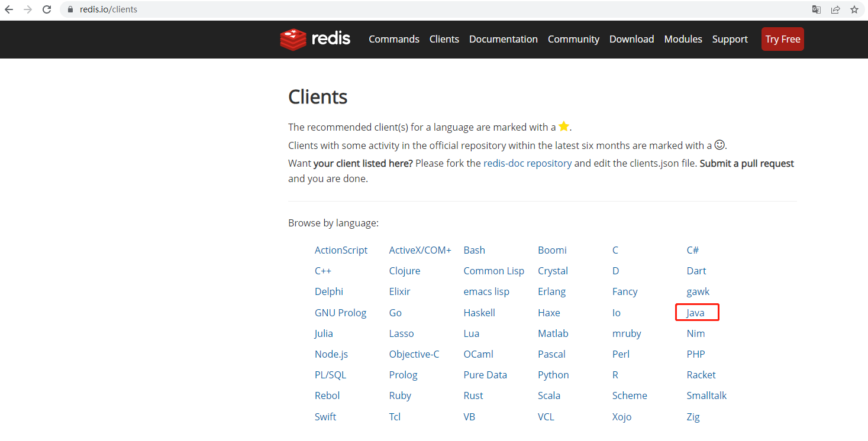The height and width of the screenshot is (441, 868).
Task: Select the Python language link
Action: 553,375
